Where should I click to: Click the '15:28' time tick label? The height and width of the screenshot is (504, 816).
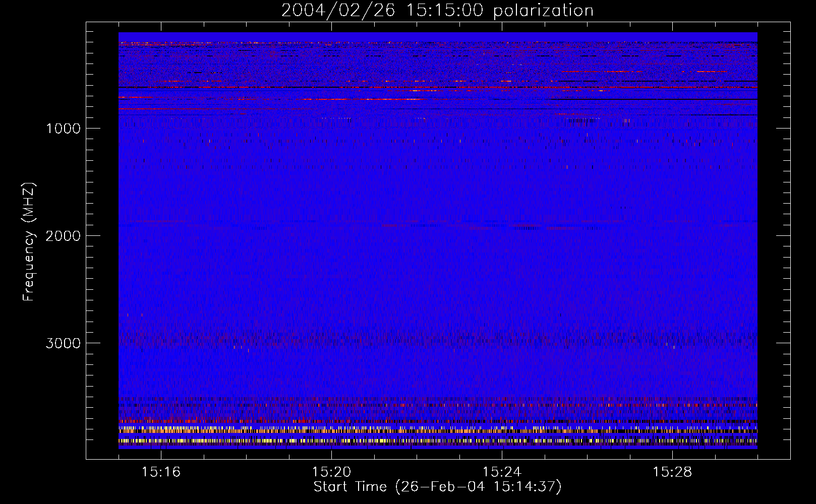pyautogui.click(x=672, y=472)
